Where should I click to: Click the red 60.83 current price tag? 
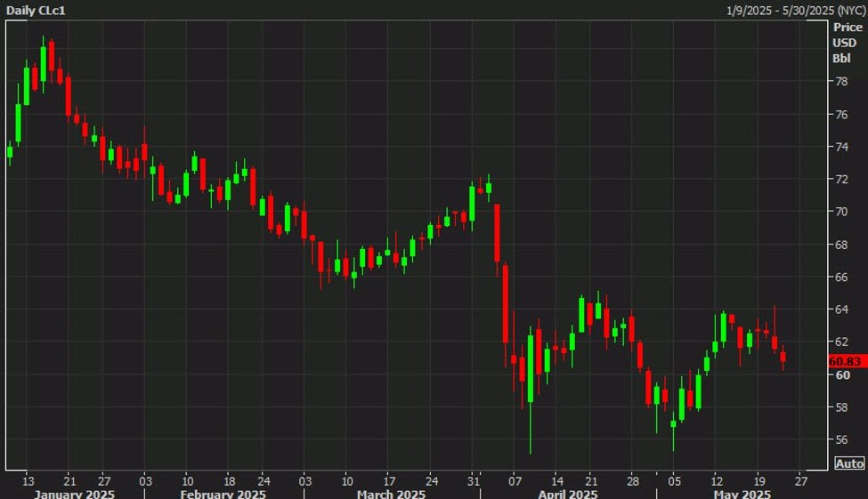coord(844,361)
